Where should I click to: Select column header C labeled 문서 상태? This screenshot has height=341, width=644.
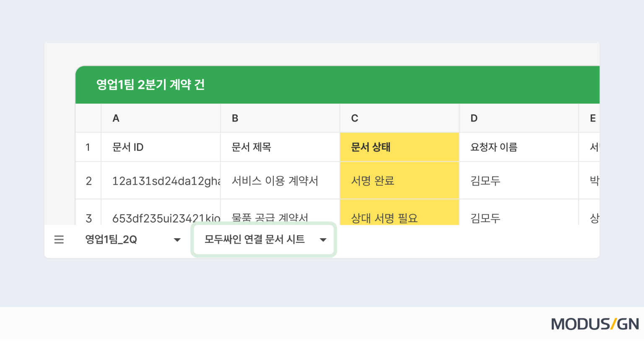click(398, 118)
